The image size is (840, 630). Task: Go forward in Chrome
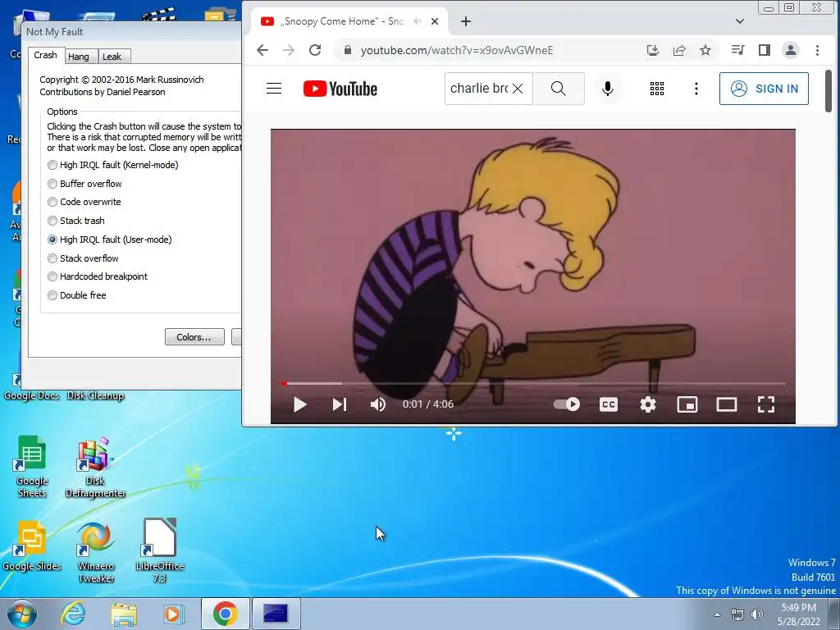(x=289, y=50)
